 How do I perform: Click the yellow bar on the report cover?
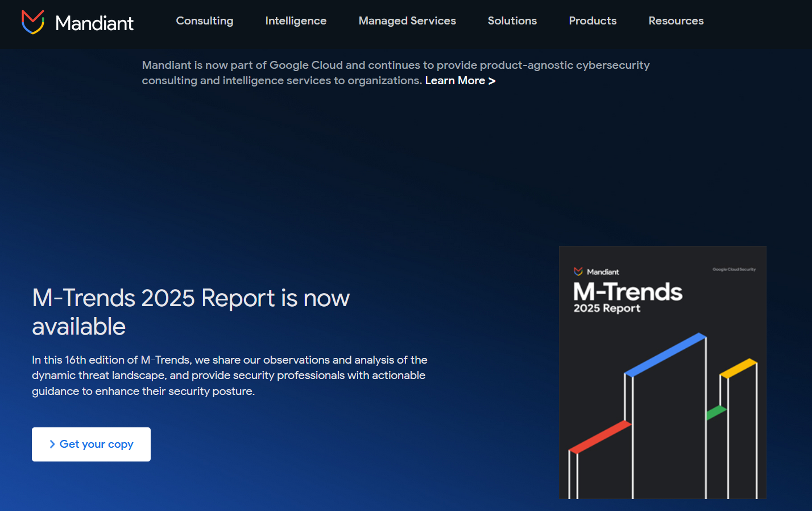click(x=738, y=368)
